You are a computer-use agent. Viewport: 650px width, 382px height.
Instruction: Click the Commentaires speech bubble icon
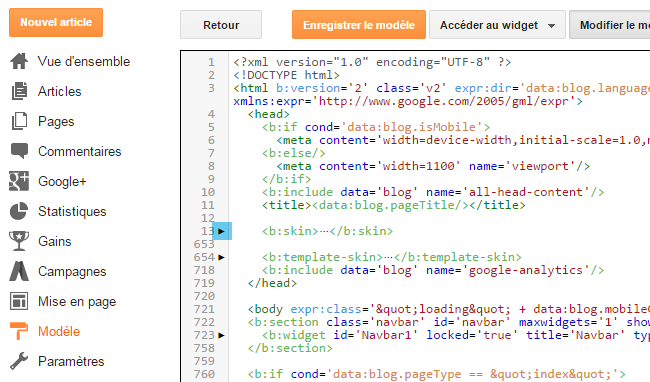pos(19,151)
